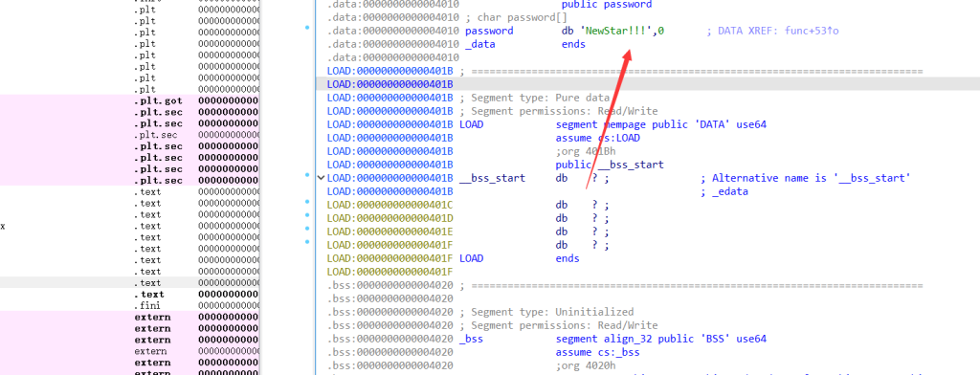Screen dimensions: 980x375
Task: Click the breakpoint dot at address 401C
Action: click(307, 202)
